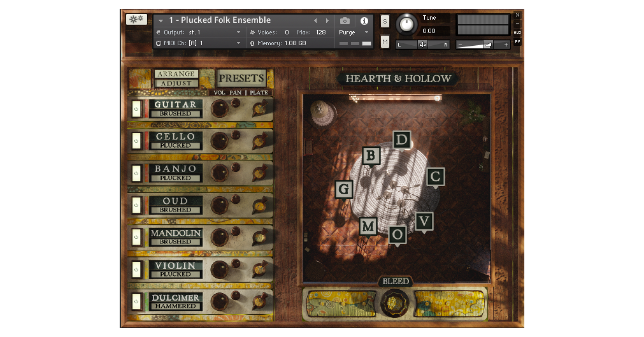Open the Output st. 1 dropdown

pyautogui.click(x=238, y=32)
